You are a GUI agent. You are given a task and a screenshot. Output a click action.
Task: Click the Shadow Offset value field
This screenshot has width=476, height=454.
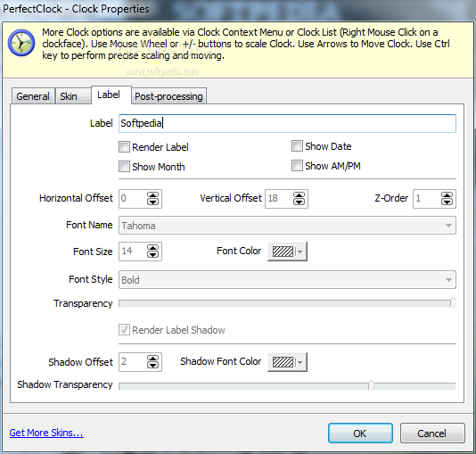[133, 361]
